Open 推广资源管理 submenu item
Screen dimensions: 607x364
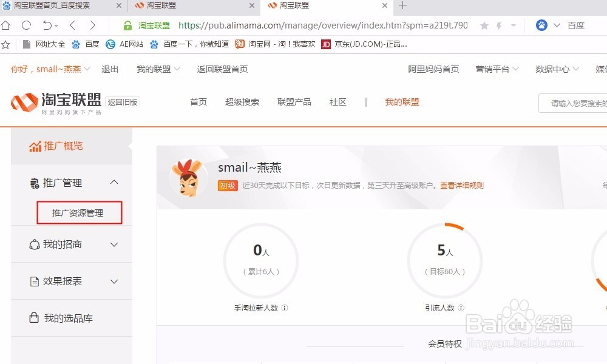80,213
